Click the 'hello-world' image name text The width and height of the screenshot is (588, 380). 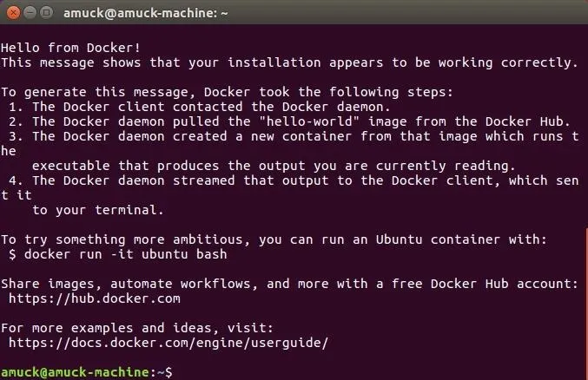(309, 121)
